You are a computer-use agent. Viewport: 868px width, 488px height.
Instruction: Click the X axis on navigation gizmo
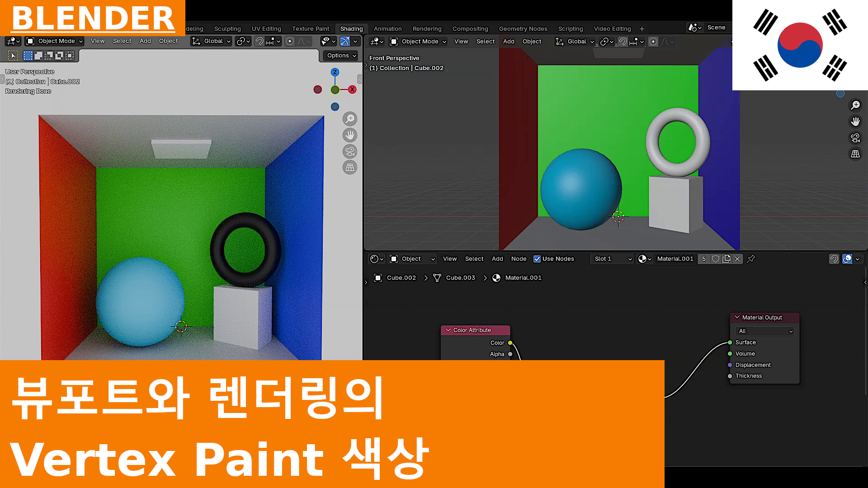[x=353, y=89]
